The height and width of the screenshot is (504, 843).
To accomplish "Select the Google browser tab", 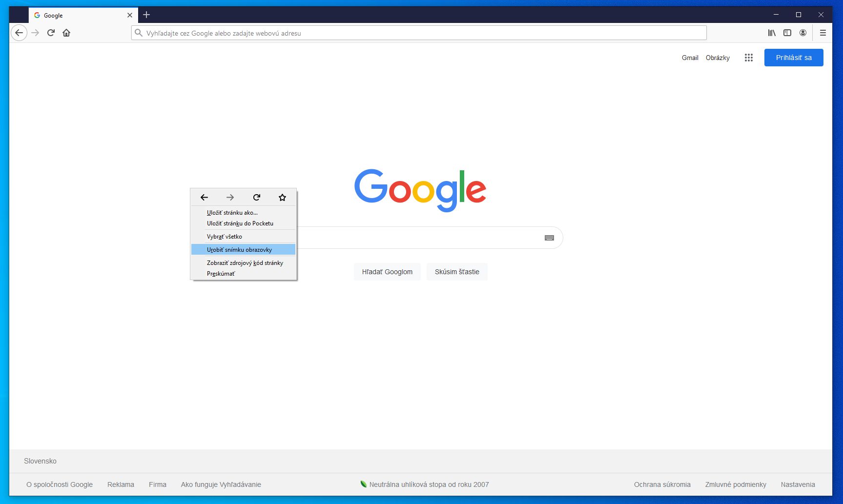I will click(x=83, y=15).
